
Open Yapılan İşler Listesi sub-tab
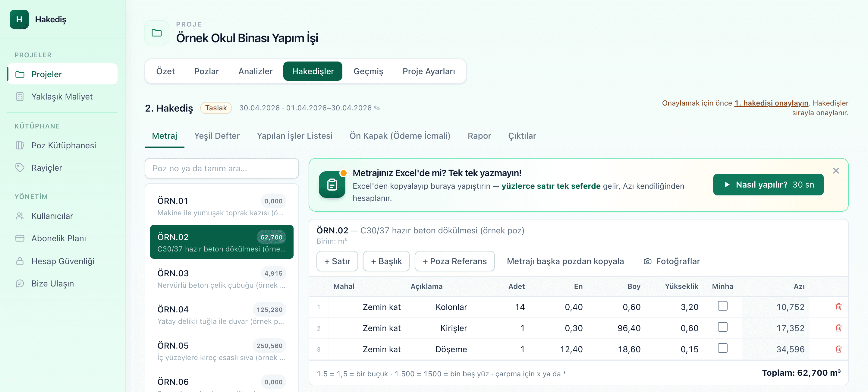pos(294,136)
